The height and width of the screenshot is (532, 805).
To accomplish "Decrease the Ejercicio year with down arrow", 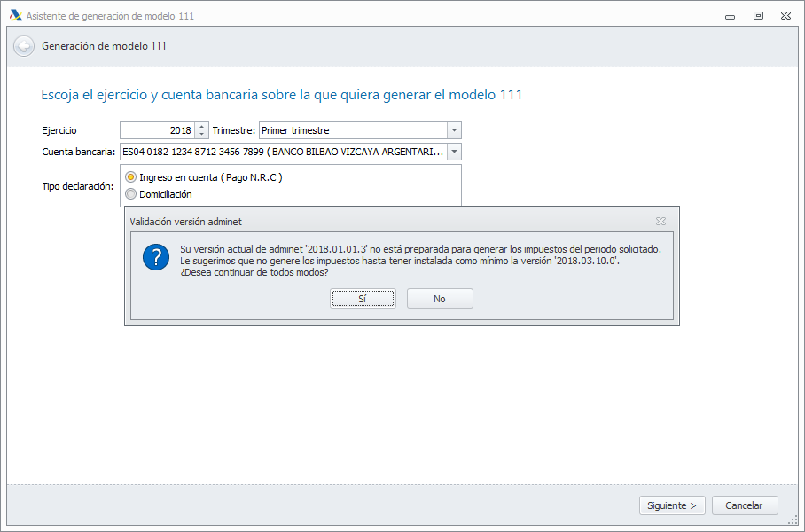I will 202,135.
